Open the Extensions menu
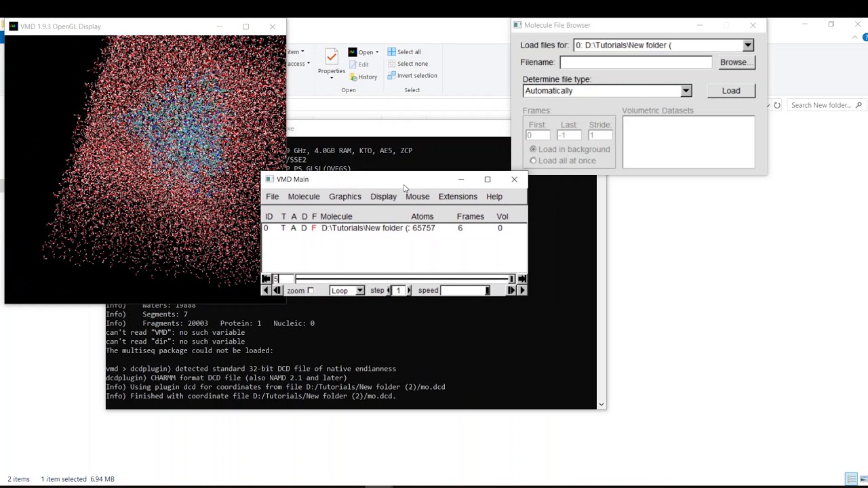Image resolution: width=868 pixels, height=488 pixels. point(458,197)
